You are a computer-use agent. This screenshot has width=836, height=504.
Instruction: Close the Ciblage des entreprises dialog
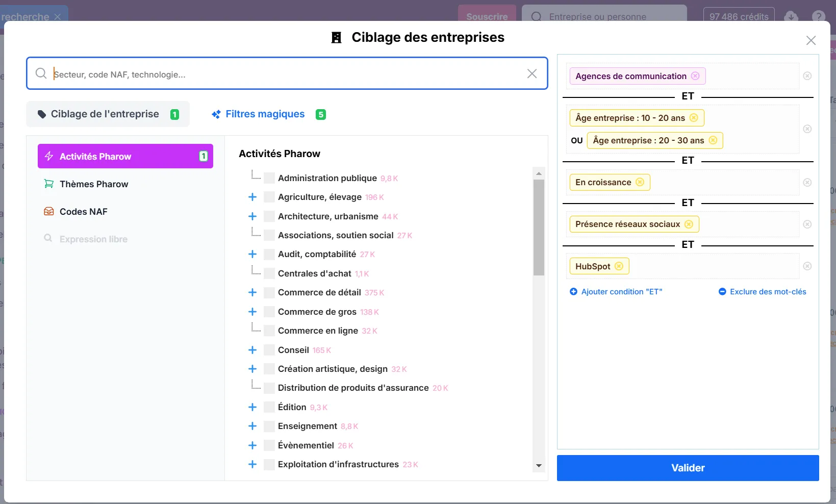tap(811, 40)
